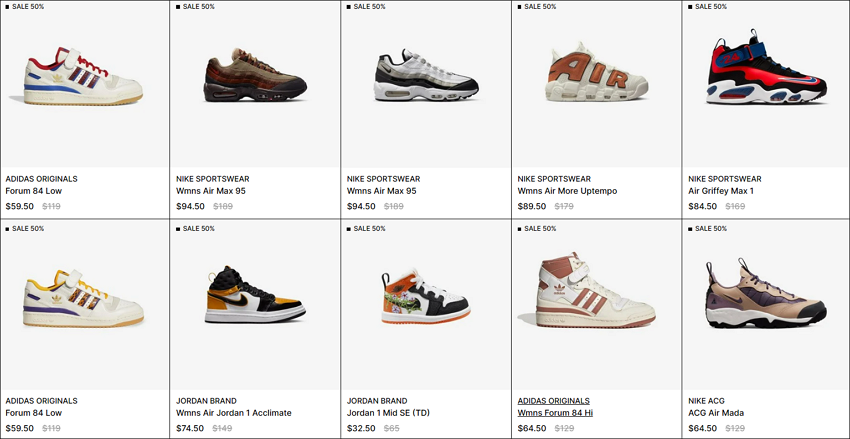This screenshot has width=850, height=439.
Task: Open the Air Jordan 1 Acclimate shoe image
Action: tap(255, 295)
